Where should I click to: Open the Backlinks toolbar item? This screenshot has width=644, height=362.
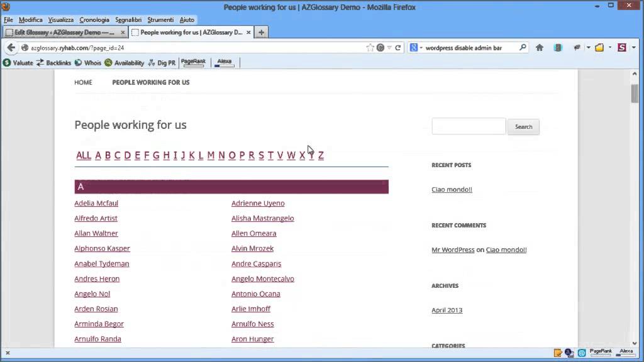click(54, 63)
